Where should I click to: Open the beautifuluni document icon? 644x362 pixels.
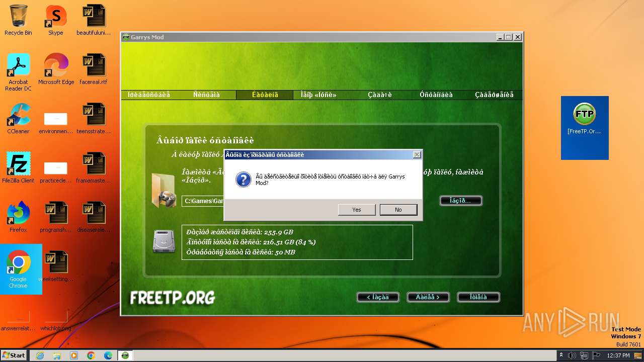click(x=94, y=20)
